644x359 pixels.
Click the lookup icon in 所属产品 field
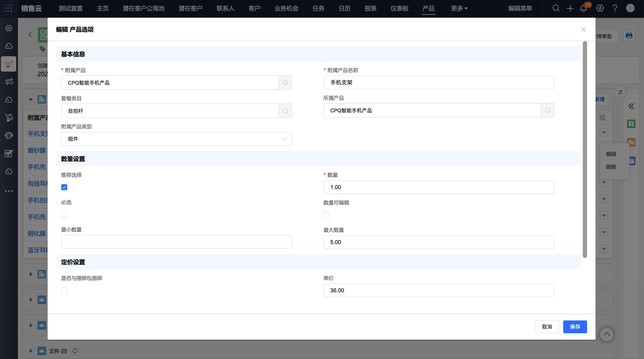coord(547,110)
